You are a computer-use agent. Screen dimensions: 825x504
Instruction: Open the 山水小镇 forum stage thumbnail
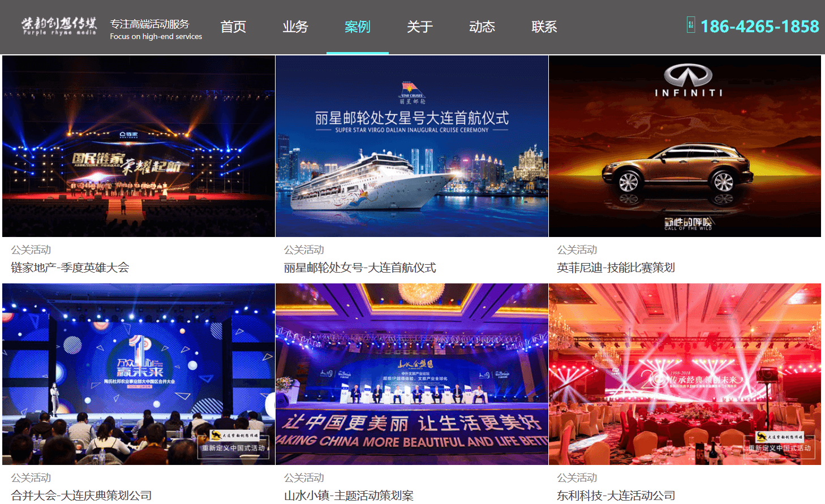412,374
